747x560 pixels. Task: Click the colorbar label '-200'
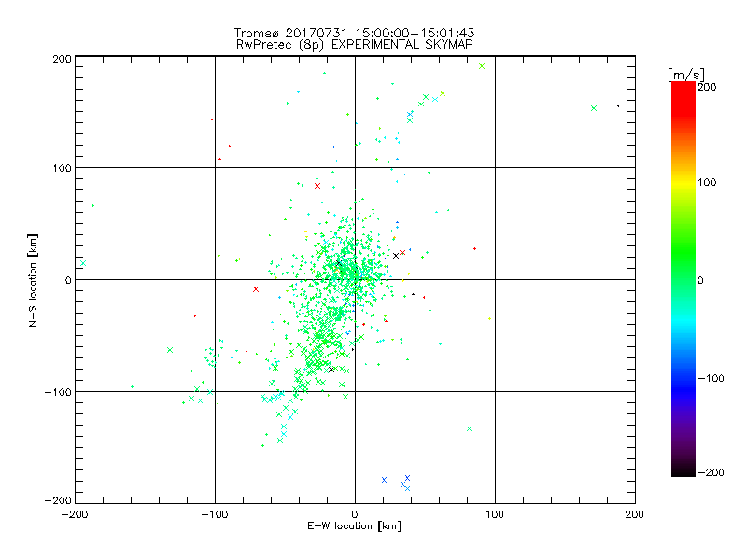[x=711, y=472]
